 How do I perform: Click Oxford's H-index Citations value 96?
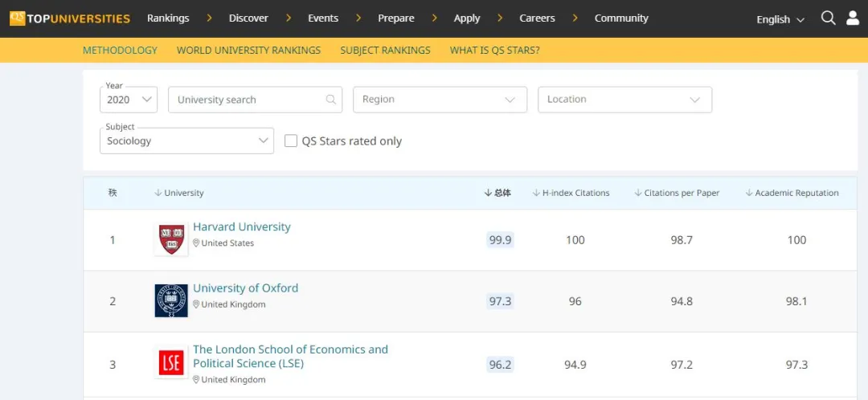click(575, 301)
